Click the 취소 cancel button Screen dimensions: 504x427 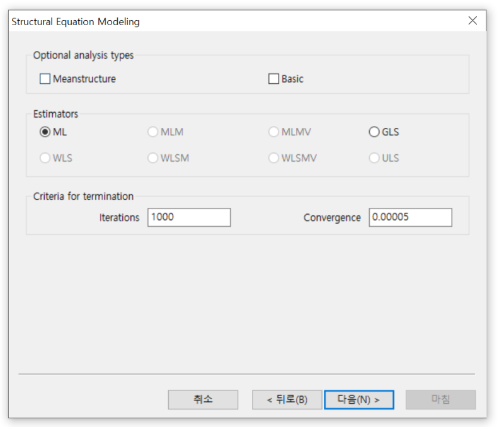tap(203, 400)
